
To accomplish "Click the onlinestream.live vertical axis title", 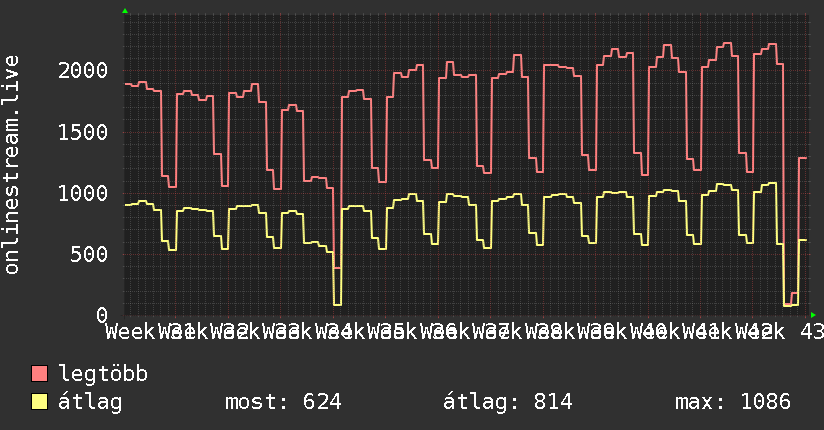I will click(12, 165).
